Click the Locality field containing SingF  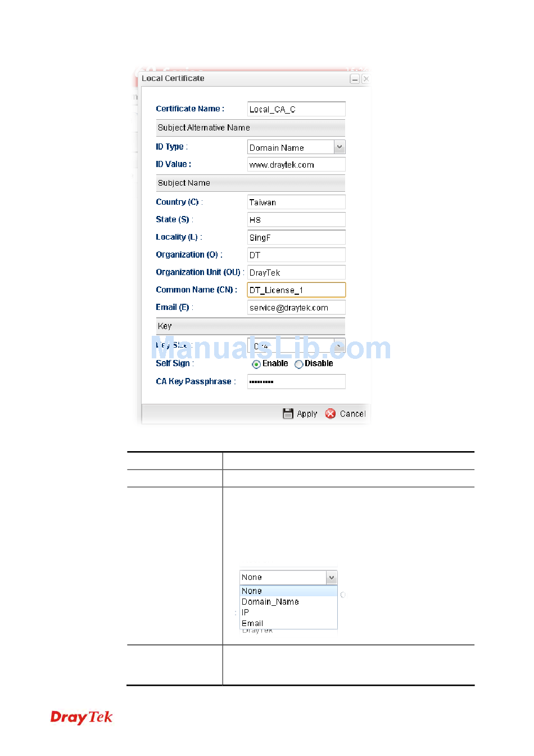click(x=296, y=237)
